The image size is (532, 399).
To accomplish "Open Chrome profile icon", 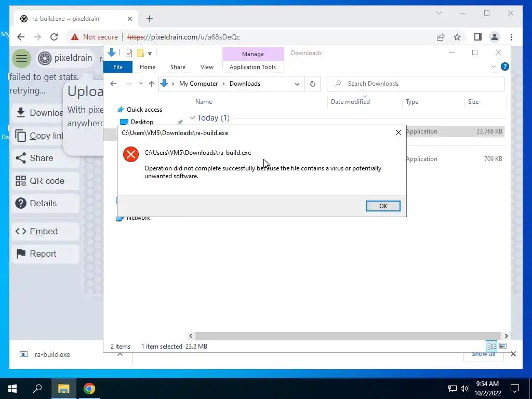I will point(495,37).
